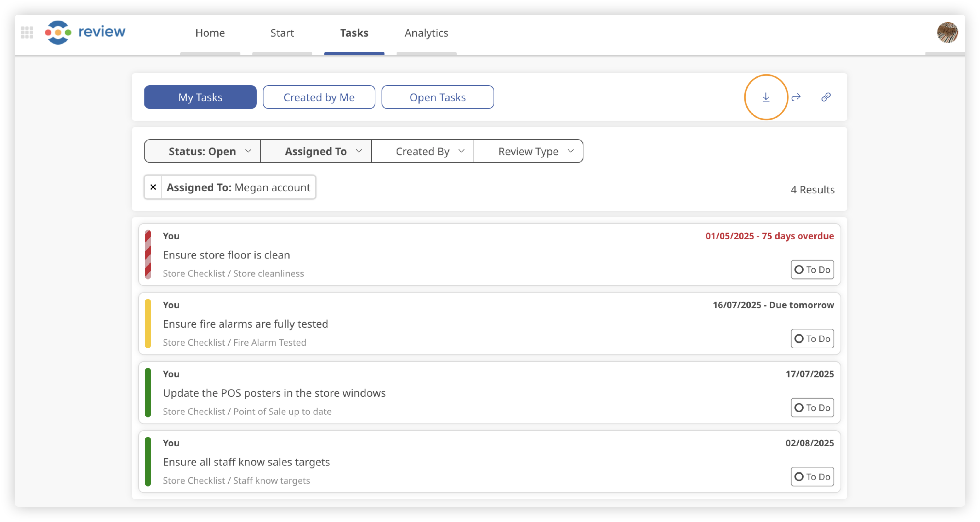Go to the Home tab
The height and width of the screenshot is (522, 980).
210,33
